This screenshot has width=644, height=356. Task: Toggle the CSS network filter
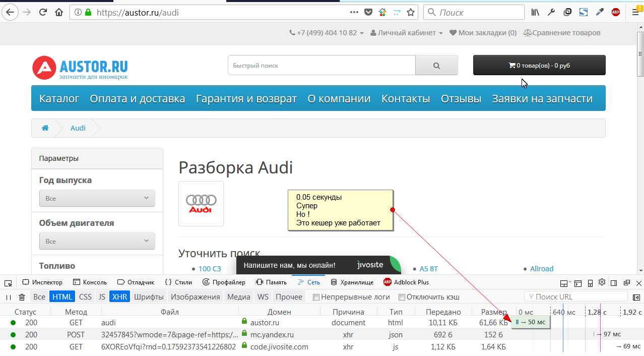pyautogui.click(x=85, y=297)
